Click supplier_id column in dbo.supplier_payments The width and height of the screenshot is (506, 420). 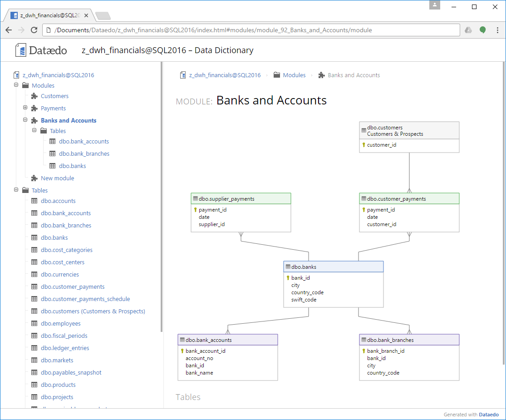coord(211,224)
